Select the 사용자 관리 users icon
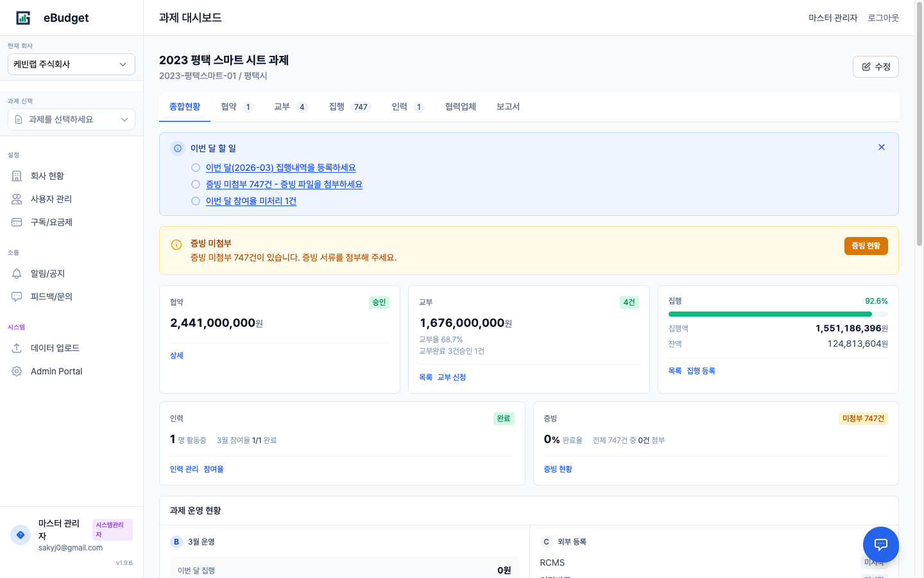This screenshot has height=578, width=924. [x=17, y=198]
